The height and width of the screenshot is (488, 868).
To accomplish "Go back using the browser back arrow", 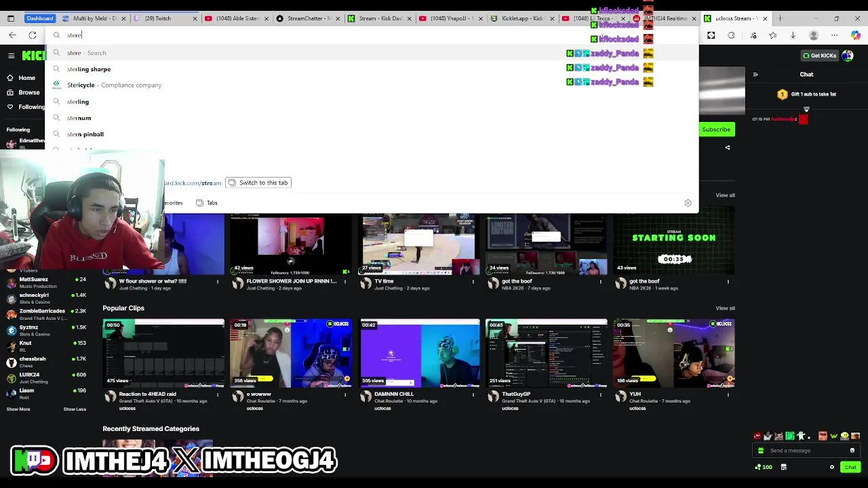I will click(12, 35).
